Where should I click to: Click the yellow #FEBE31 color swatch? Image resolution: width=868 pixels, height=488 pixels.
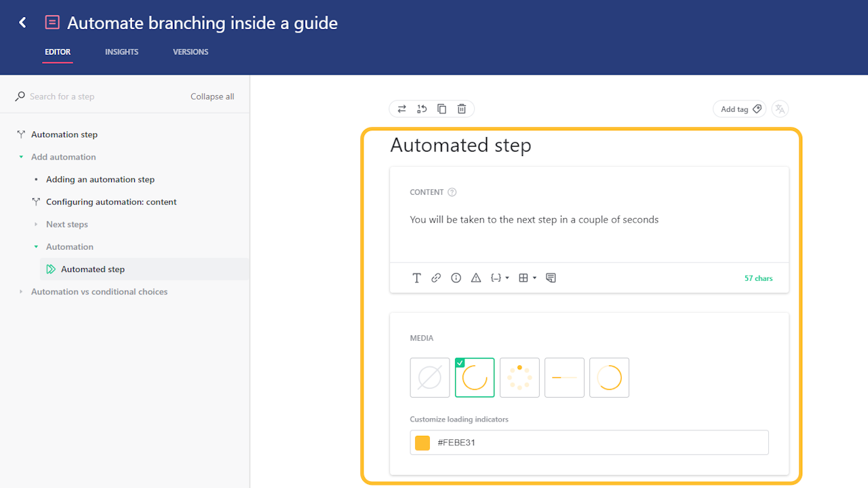point(422,443)
